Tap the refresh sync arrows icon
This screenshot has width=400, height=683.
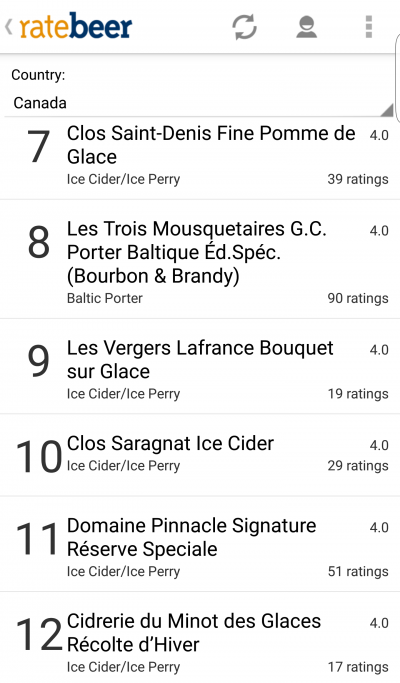tap(244, 27)
